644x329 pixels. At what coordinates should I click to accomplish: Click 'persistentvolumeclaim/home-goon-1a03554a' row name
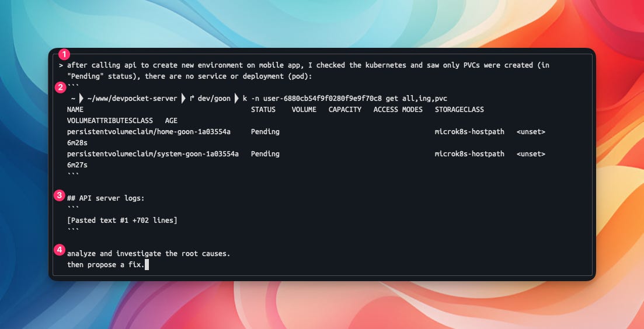pos(149,132)
